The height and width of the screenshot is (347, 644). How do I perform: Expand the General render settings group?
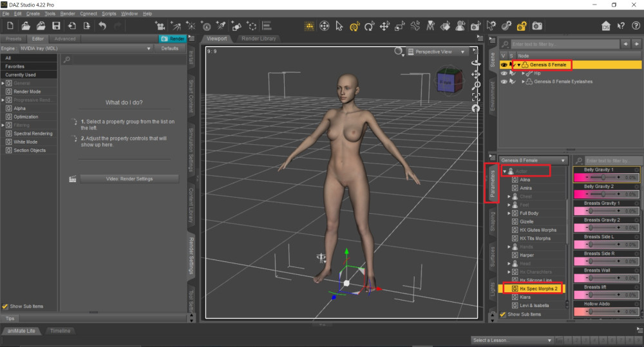[x=3, y=83]
